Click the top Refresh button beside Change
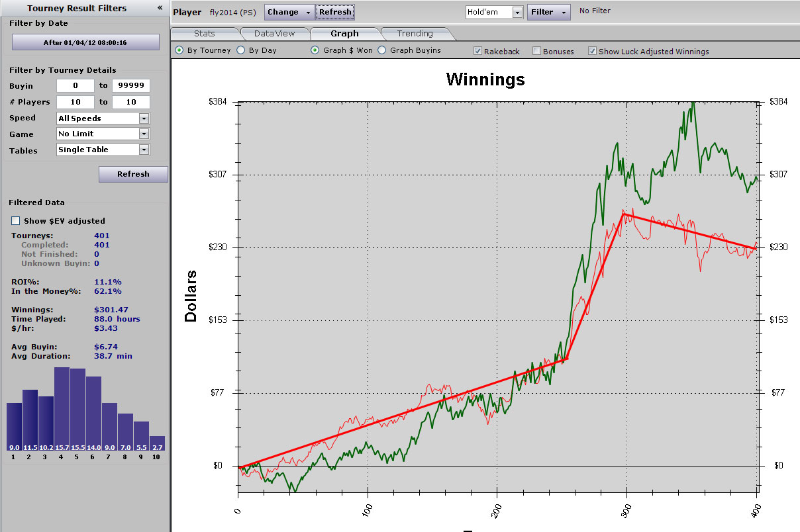Screen dimensions: 800x532 click(335, 12)
